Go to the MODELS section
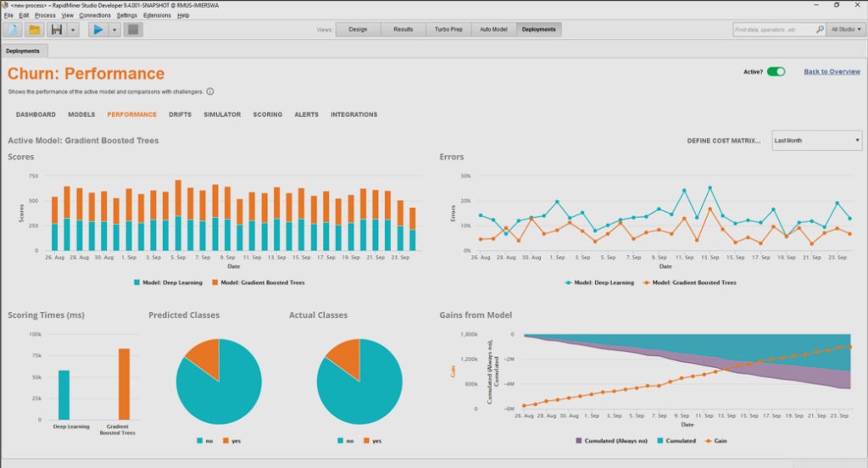The height and width of the screenshot is (468, 868). [x=81, y=114]
